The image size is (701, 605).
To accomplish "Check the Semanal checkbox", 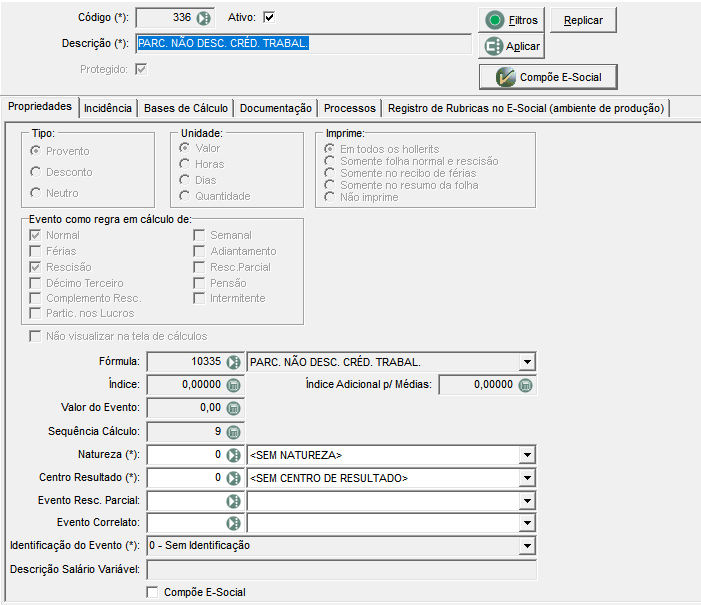I will (x=199, y=235).
